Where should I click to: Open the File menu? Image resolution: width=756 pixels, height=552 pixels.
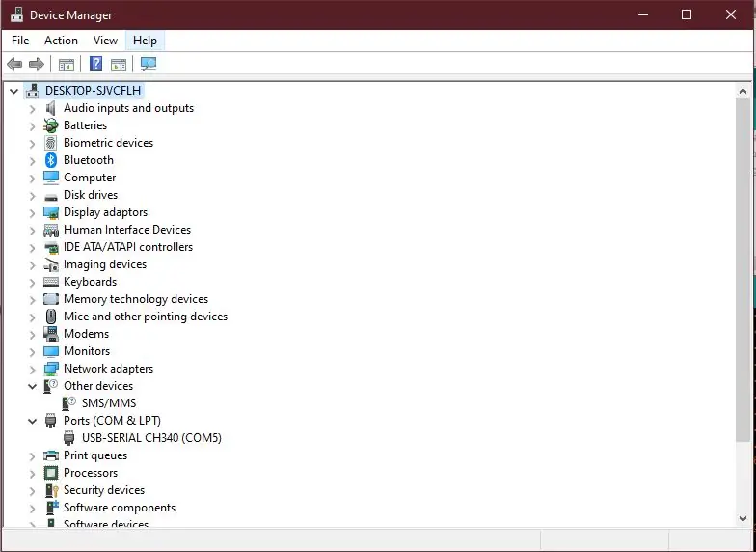click(20, 41)
